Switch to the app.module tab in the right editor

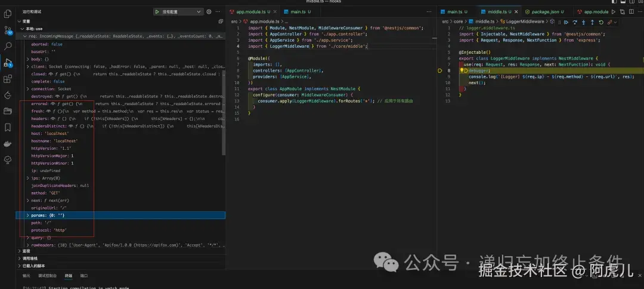tap(593, 12)
